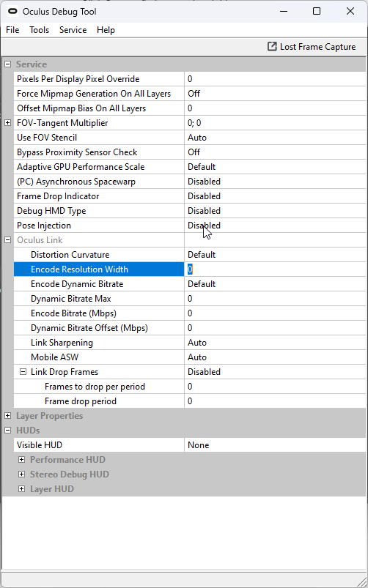The height and width of the screenshot is (588, 368).
Task: Edit the Dynamic Bitrate Max value
Action: click(275, 299)
